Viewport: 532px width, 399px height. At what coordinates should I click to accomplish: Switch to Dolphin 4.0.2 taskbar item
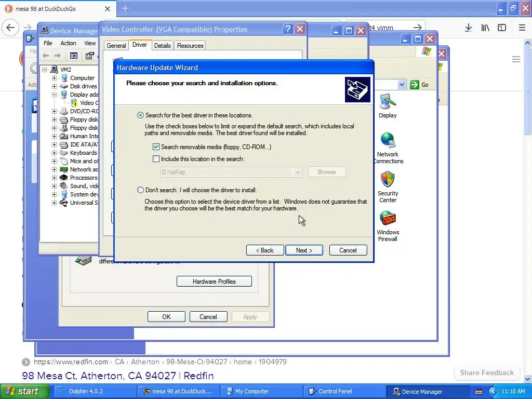coord(95,391)
